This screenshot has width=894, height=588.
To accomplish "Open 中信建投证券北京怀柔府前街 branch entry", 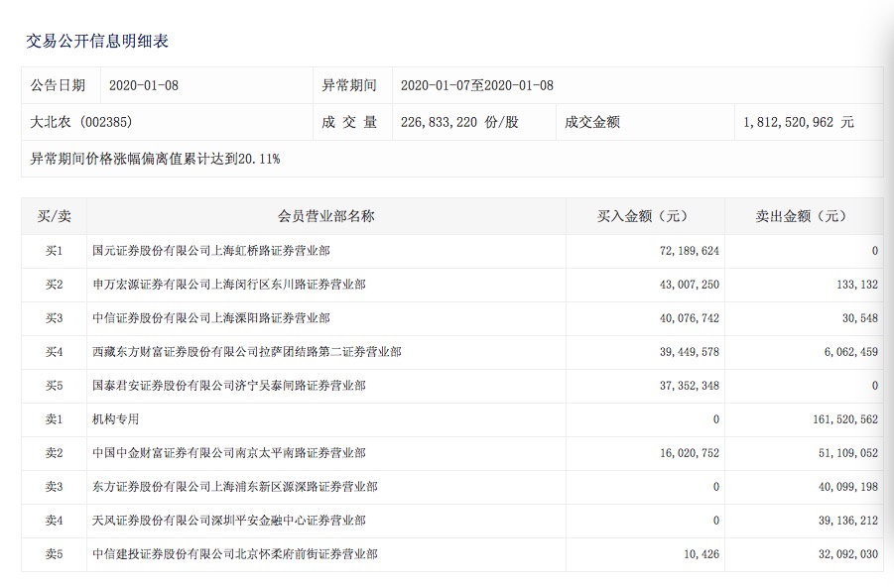I will pos(234,554).
